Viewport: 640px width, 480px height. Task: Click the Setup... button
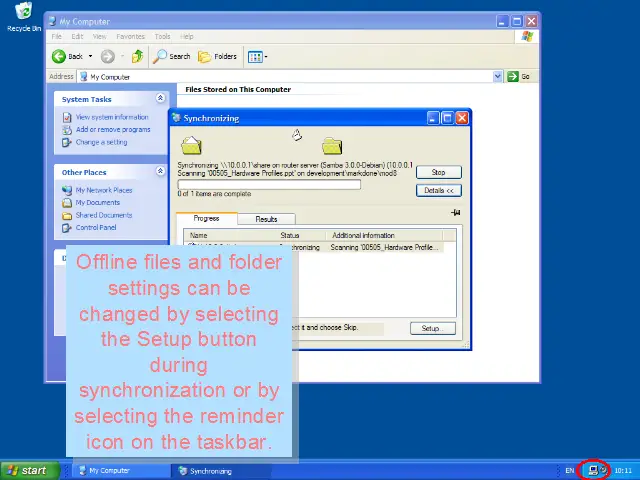pos(433,328)
